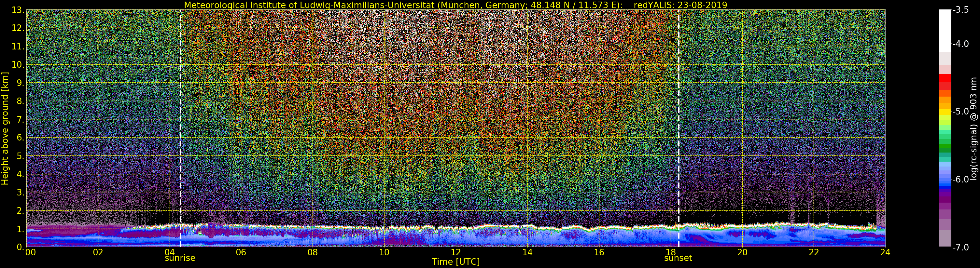
Task: Select the '5.' km tick on the height axis
Action: tap(21, 156)
